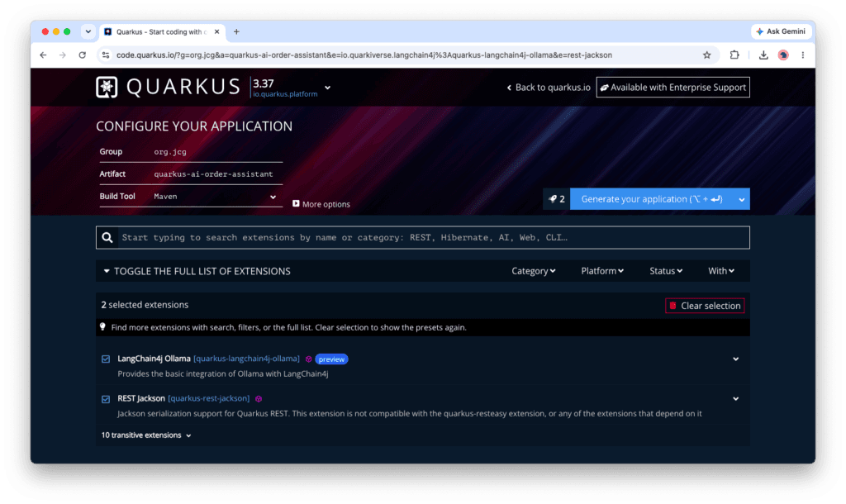
Task: Click the '2 selected extensions' text
Action: tap(145, 305)
